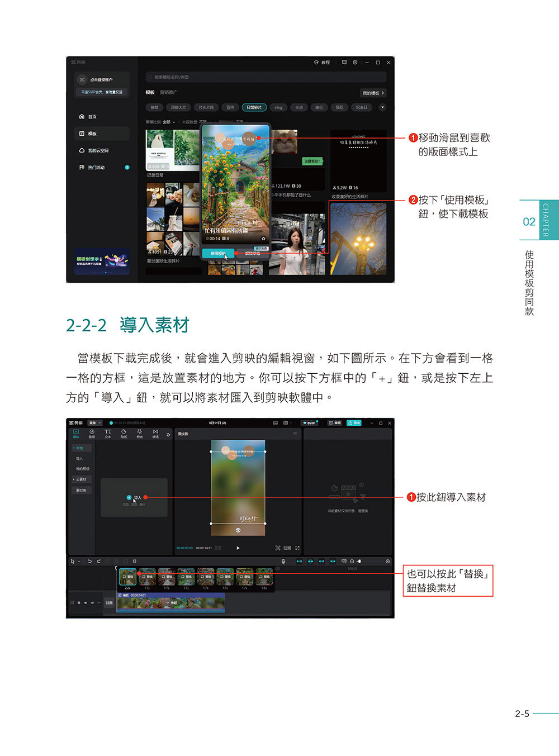Image resolution: width=559 pixels, height=756 pixels.
Task: Open the 文本 (Text) panel
Action: [x=107, y=434]
